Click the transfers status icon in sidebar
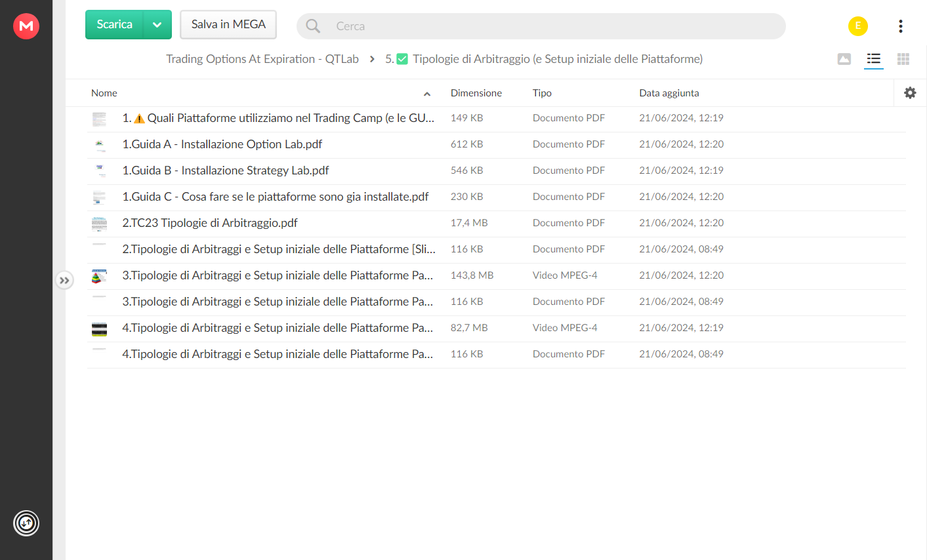This screenshot has height=560, width=927. pyautogui.click(x=26, y=523)
